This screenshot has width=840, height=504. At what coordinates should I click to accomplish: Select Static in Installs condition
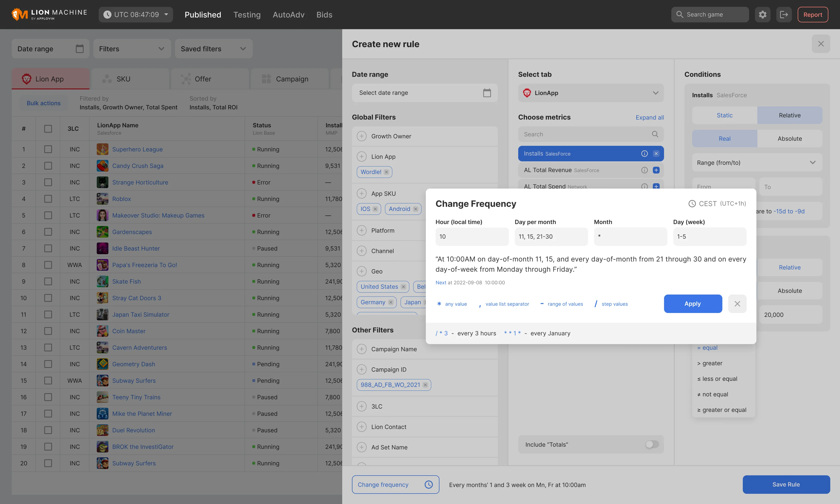click(x=725, y=115)
